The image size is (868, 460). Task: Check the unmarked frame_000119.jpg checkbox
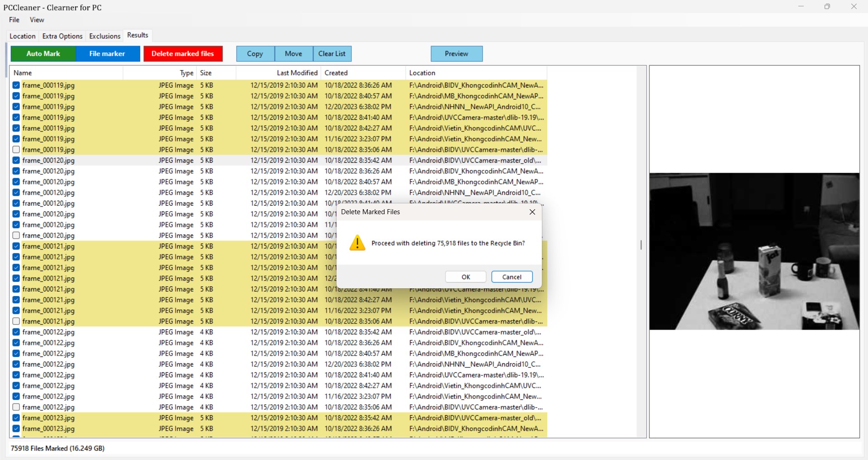click(x=16, y=150)
